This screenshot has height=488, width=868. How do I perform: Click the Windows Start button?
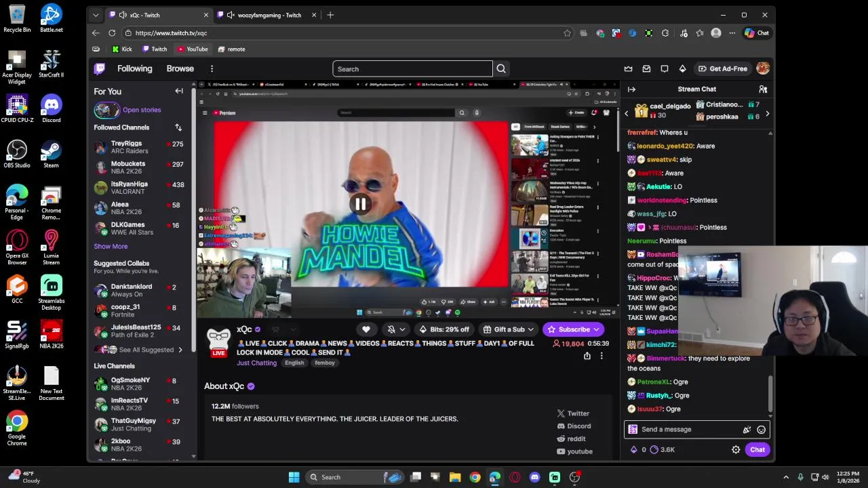coord(294,477)
